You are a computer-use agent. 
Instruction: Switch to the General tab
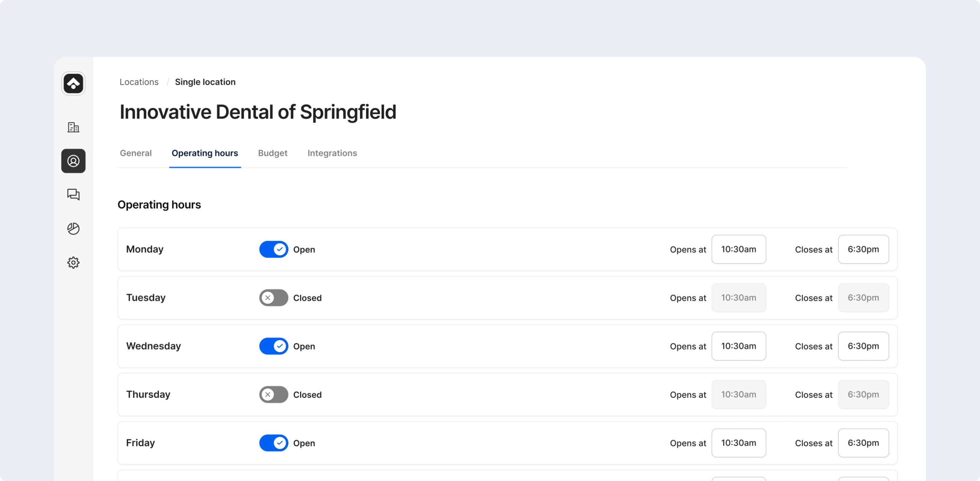136,153
